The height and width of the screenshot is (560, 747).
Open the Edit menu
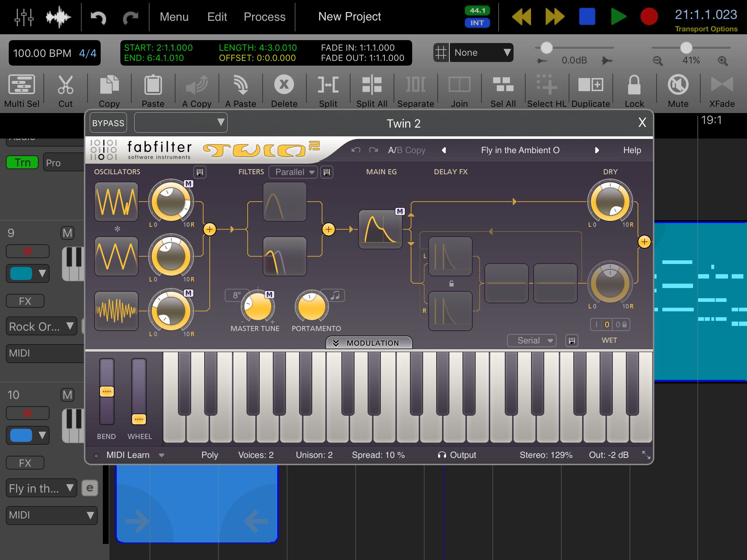pos(217,17)
